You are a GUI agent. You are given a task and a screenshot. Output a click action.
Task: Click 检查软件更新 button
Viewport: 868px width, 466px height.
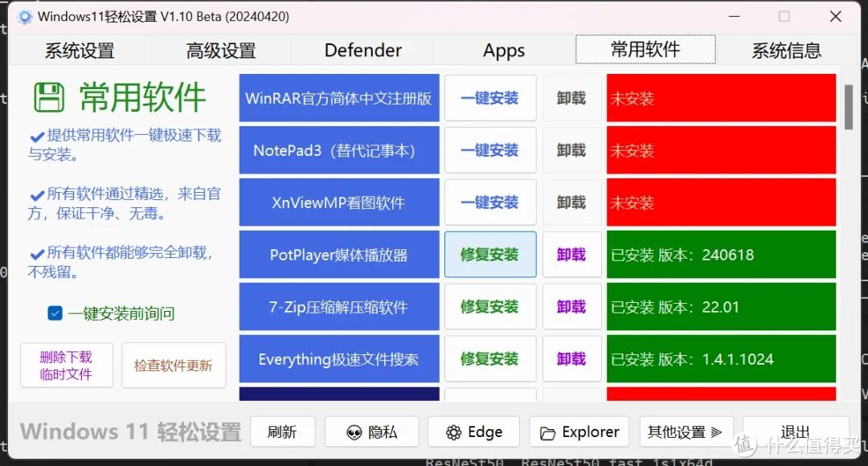[x=174, y=366]
